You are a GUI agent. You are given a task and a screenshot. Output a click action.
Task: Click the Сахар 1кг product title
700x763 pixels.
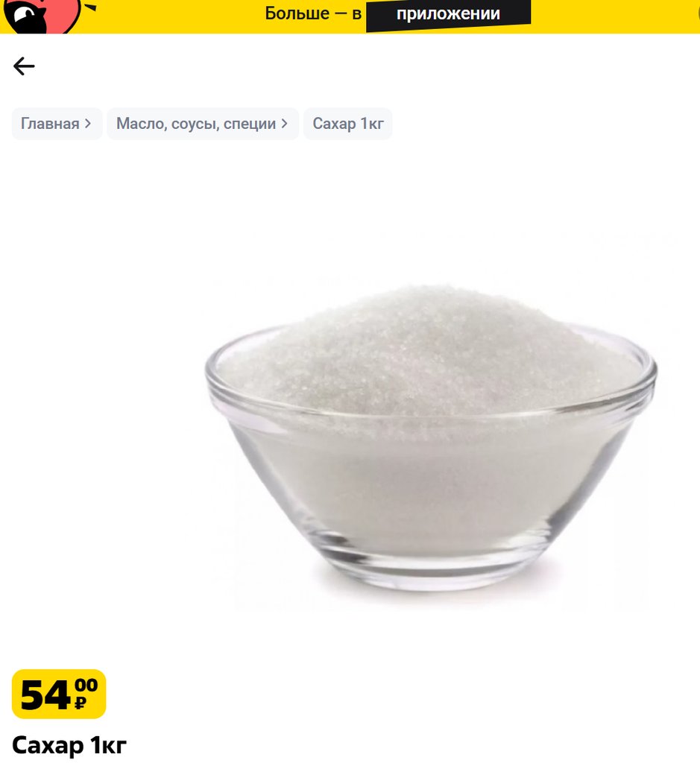click(x=69, y=745)
